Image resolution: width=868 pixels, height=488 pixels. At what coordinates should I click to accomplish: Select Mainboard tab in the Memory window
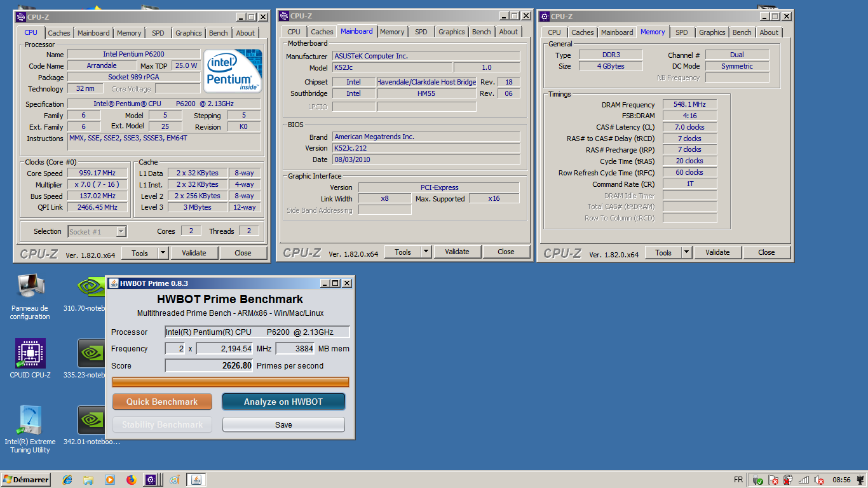pyautogui.click(x=617, y=32)
